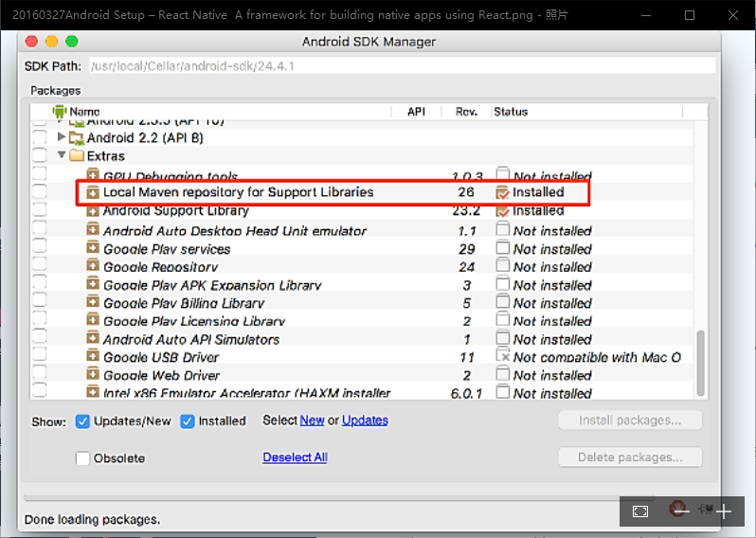Click the fit-to-window icon in photo viewer

click(640, 511)
